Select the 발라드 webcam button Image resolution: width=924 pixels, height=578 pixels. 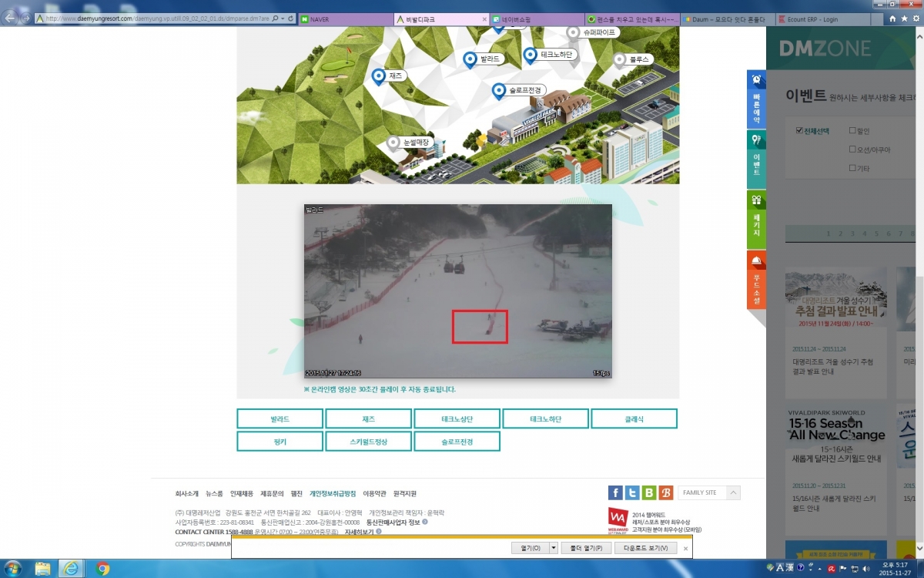point(280,418)
